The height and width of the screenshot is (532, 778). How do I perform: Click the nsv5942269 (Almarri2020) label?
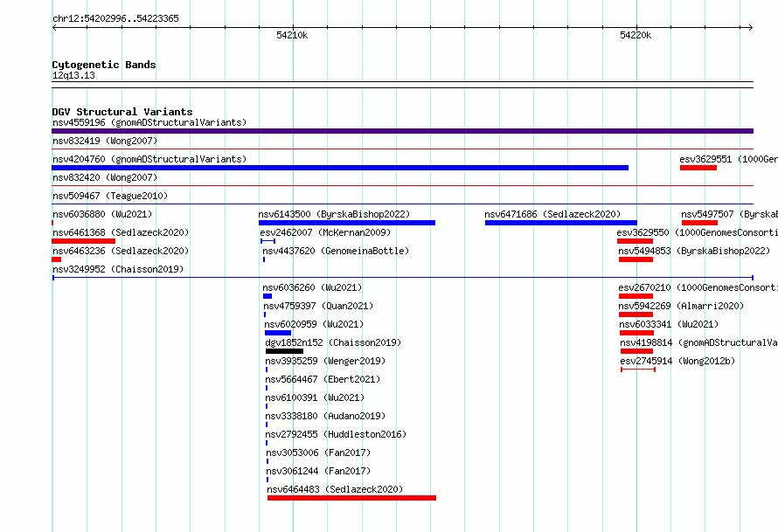click(681, 306)
